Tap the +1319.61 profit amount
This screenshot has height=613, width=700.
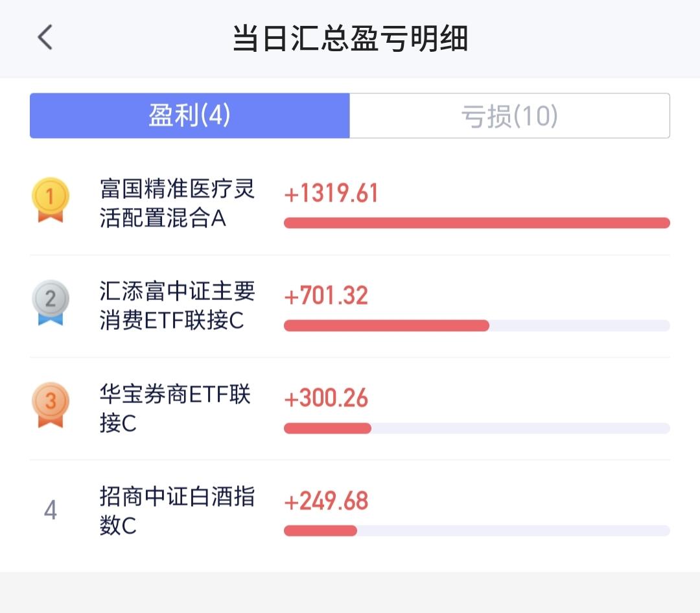point(331,193)
